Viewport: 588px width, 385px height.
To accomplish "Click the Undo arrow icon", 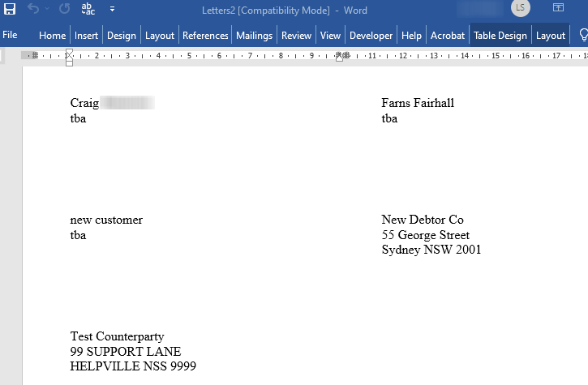I will click(x=33, y=10).
